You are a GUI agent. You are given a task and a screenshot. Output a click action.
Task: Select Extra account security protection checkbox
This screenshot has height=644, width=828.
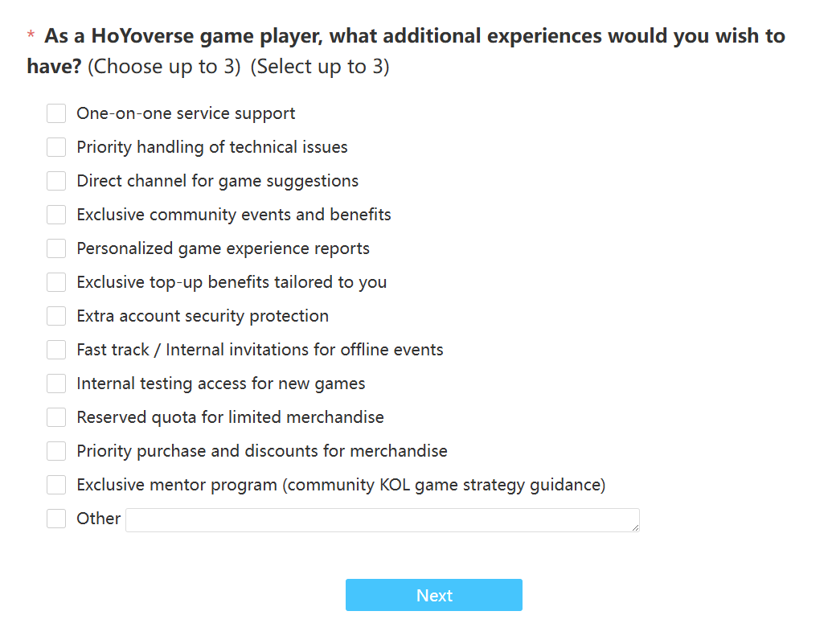(56, 316)
